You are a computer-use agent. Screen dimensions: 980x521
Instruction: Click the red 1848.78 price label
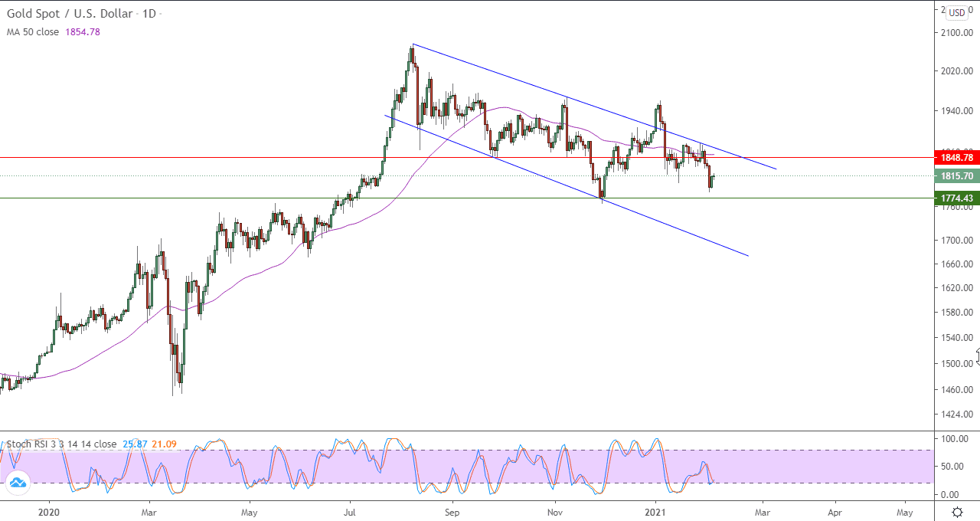point(957,157)
